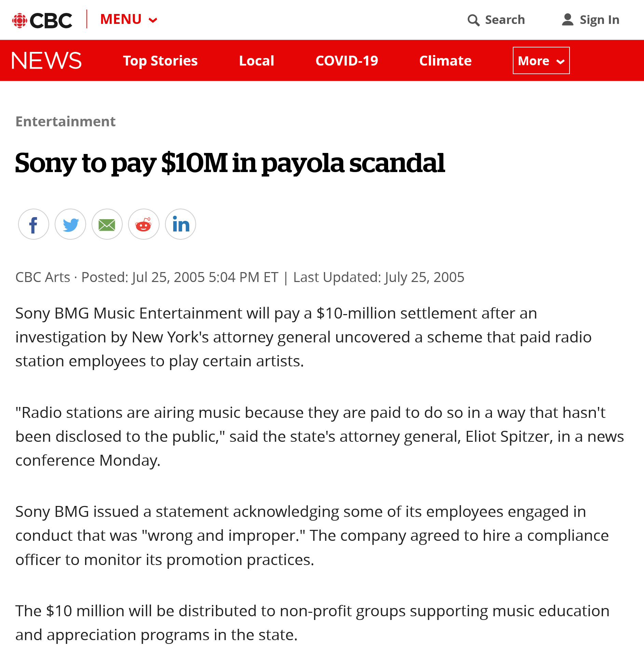This screenshot has height=663, width=644.
Task: Click the Search text button
Action: coord(505,20)
